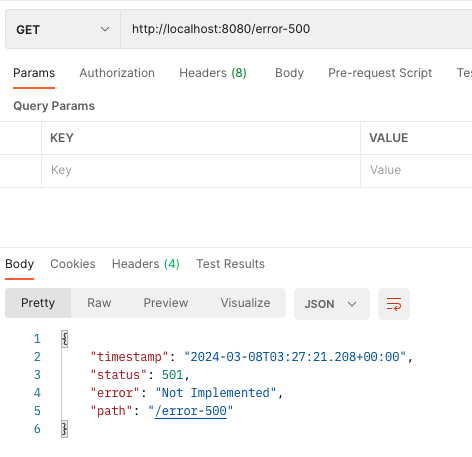Expand the JSON format dropdown

(x=331, y=304)
